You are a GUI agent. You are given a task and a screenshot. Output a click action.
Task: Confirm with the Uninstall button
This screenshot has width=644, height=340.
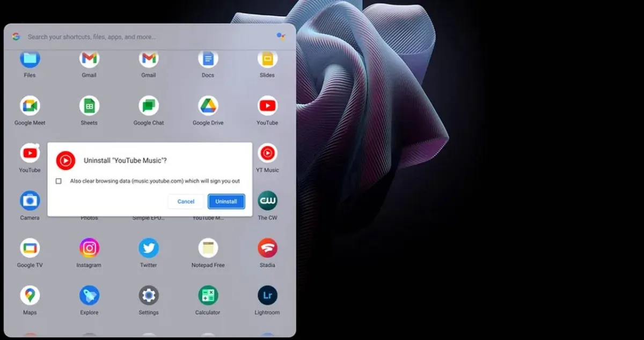pos(226,201)
